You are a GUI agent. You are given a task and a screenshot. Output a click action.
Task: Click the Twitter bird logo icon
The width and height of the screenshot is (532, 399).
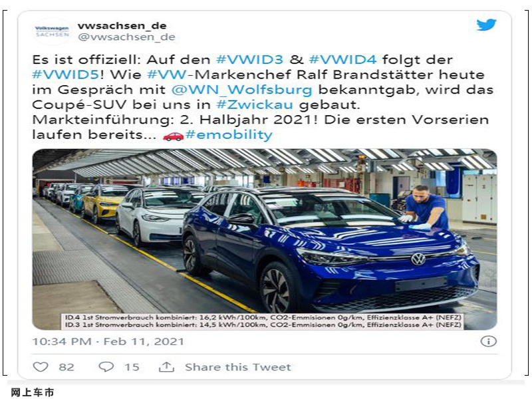pos(486,25)
